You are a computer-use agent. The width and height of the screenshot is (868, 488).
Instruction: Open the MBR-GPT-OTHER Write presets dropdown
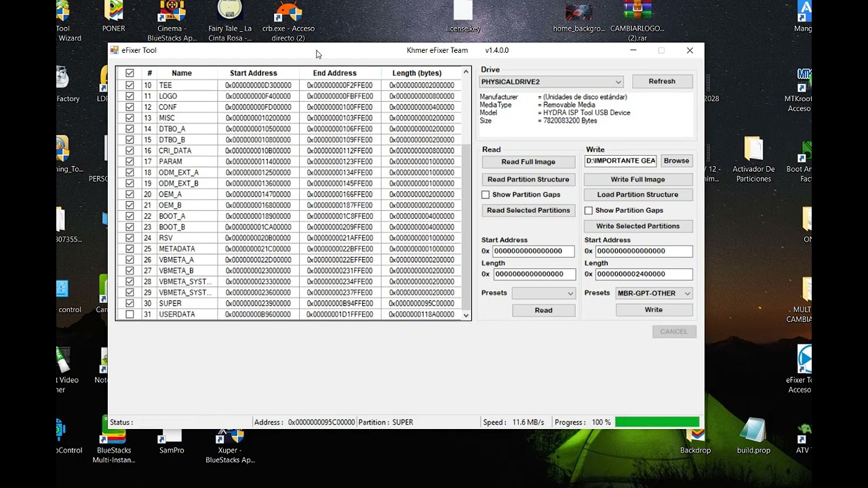click(654, 293)
